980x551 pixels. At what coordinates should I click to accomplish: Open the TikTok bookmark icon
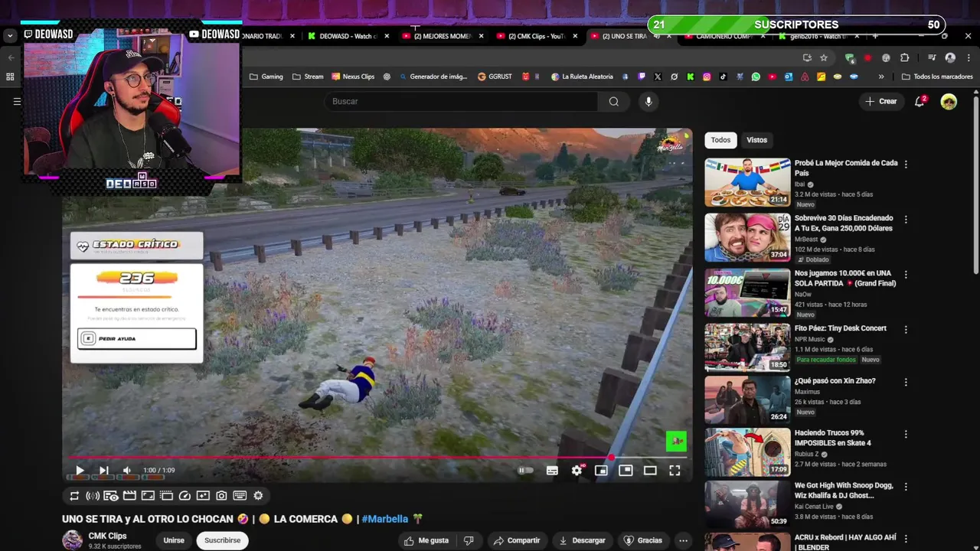pos(723,77)
